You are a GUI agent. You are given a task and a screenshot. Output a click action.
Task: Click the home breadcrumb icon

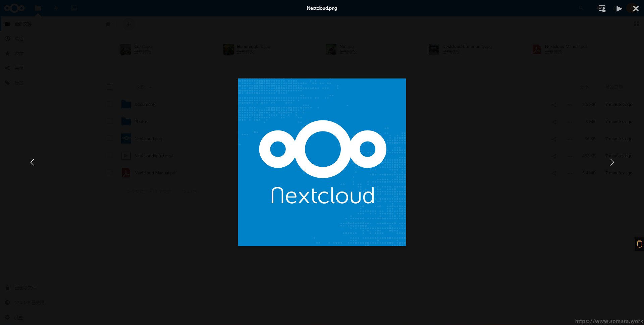108,24
